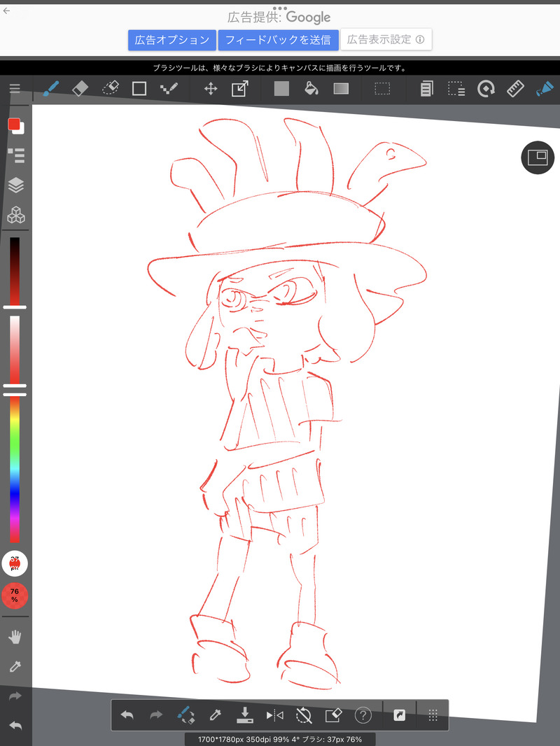Click the left sidebar redo arrow
Screen dimensions: 560x746
[15, 696]
